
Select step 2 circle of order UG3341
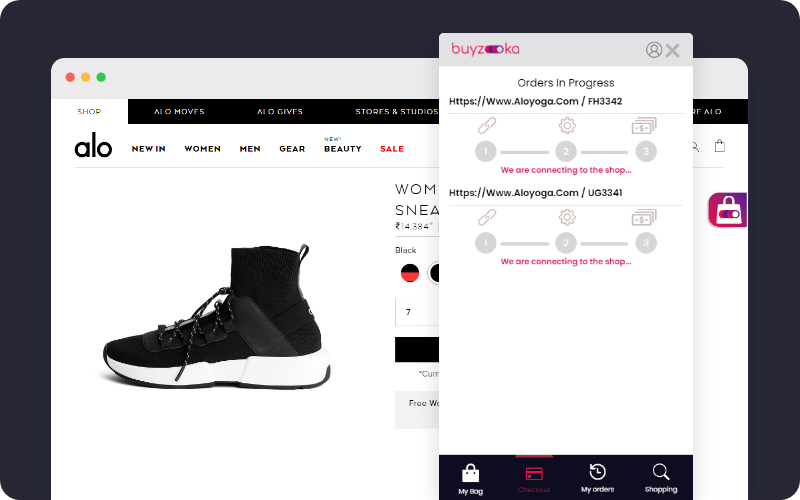566,243
